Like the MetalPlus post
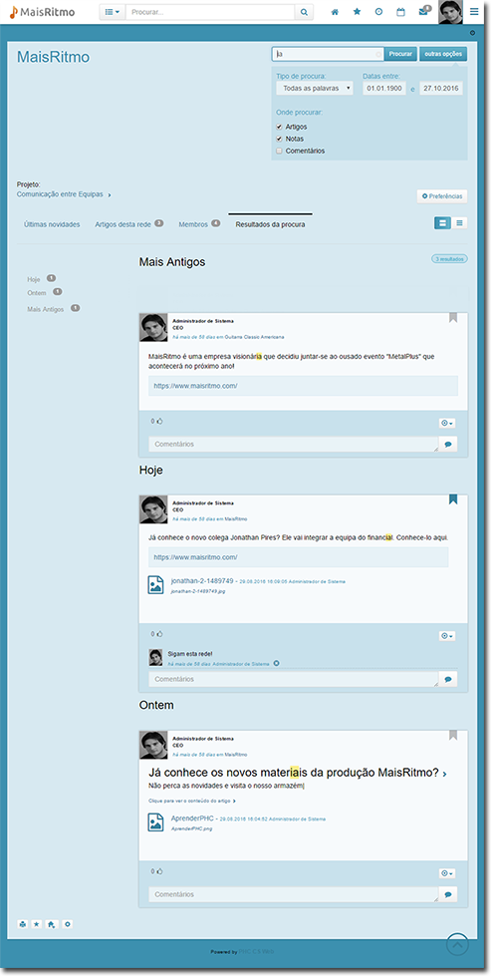Image resolution: width=494 pixels, height=980 pixels. (x=159, y=422)
